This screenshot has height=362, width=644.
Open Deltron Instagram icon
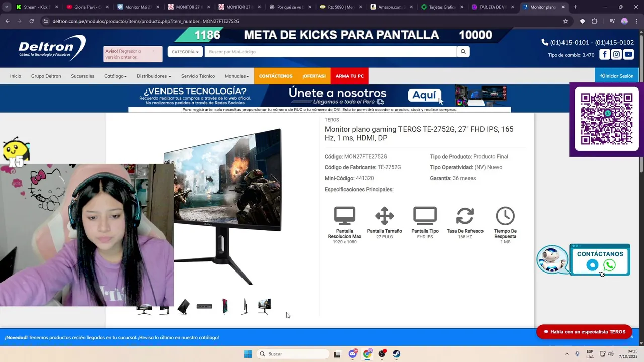pyautogui.click(x=616, y=54)
